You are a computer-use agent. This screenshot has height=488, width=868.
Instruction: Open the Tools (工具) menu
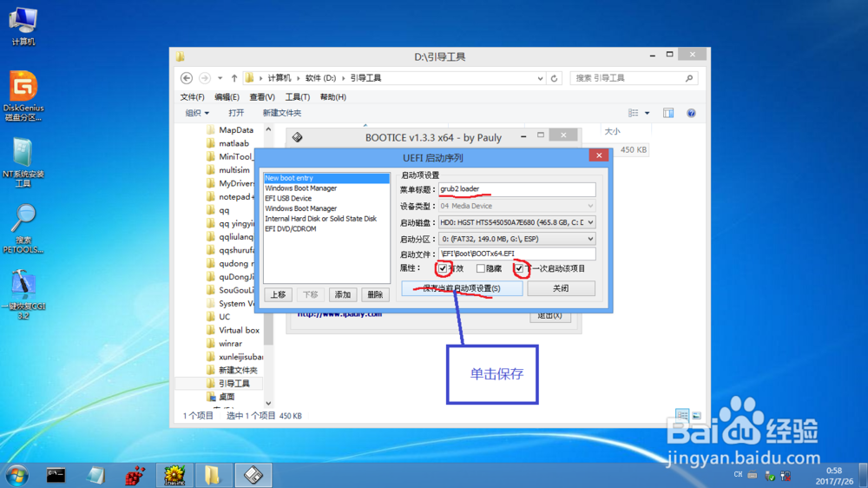coord(297,97)
